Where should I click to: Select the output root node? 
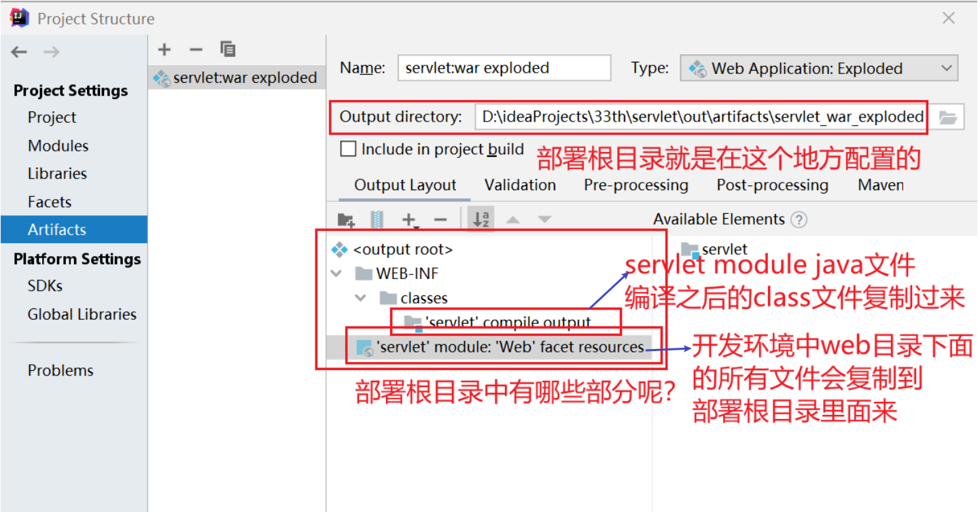[393, 249]
